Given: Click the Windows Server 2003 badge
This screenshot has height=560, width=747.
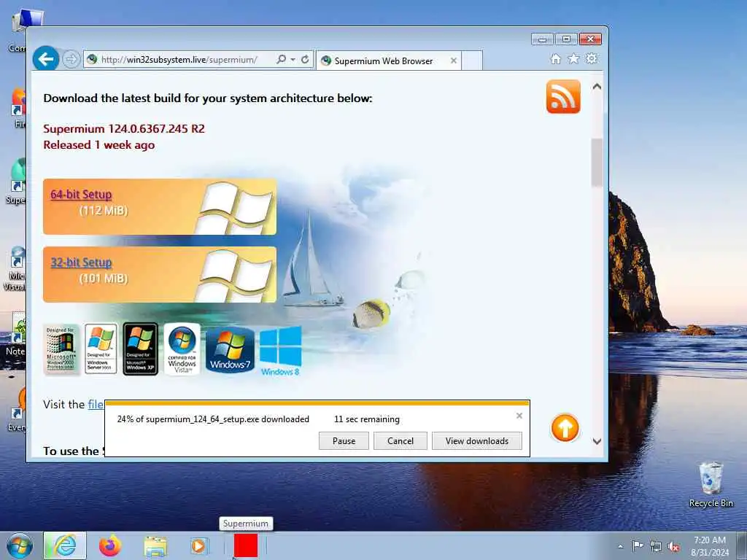Looking at the screenshot, I should 101,349.
